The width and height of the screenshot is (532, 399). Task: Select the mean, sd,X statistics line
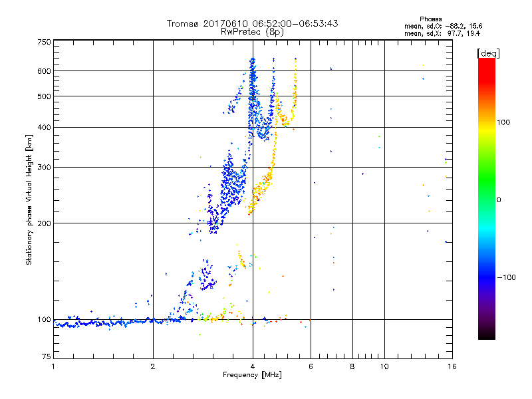pos(442,33)
